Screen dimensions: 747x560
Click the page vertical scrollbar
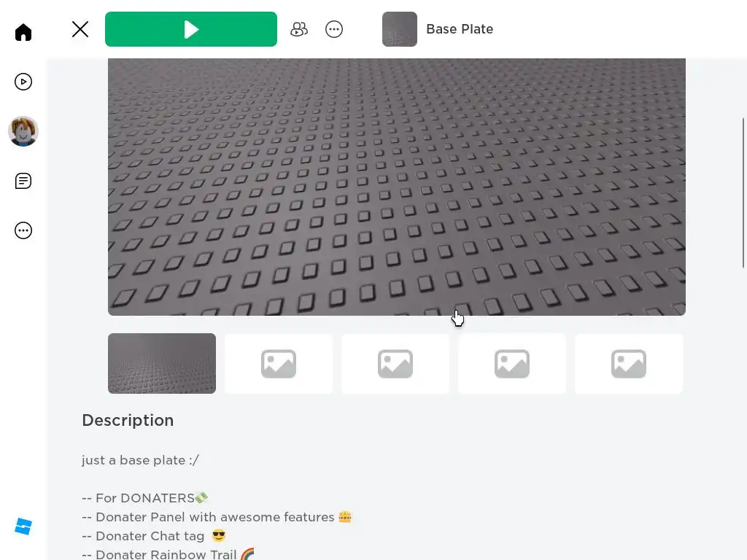[x=743, y=192]
